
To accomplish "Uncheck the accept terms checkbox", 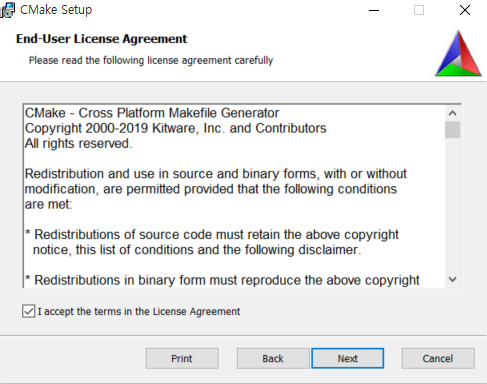I will (x=29, y=311).
